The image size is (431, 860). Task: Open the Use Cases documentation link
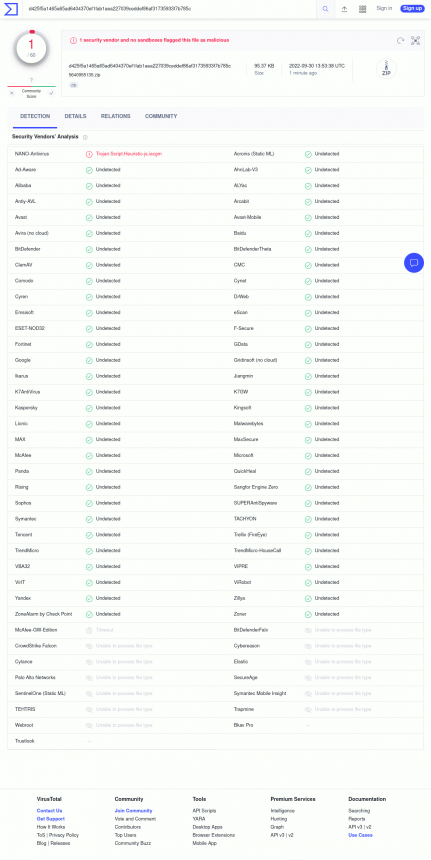click(x=360, y=835)
